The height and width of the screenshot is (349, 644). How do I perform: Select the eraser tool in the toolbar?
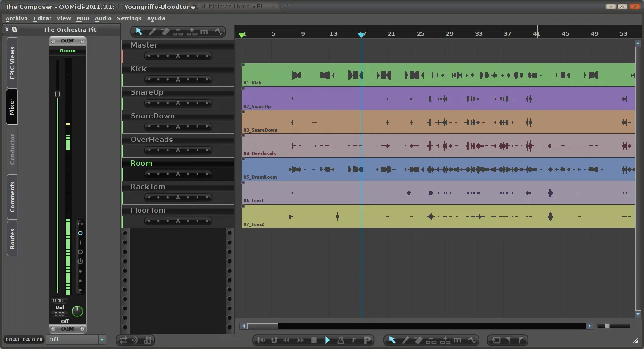click(x=165, y=31)
